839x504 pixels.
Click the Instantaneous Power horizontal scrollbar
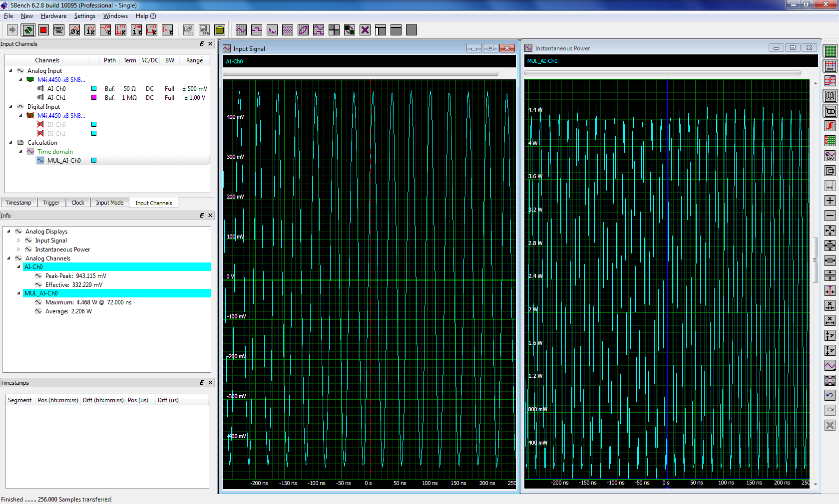click(662, 73)
